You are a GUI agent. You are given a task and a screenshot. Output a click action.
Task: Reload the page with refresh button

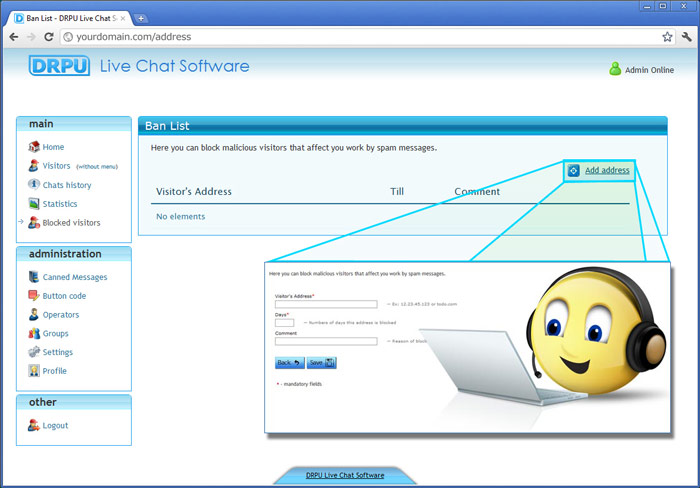[x=49, y=37]
